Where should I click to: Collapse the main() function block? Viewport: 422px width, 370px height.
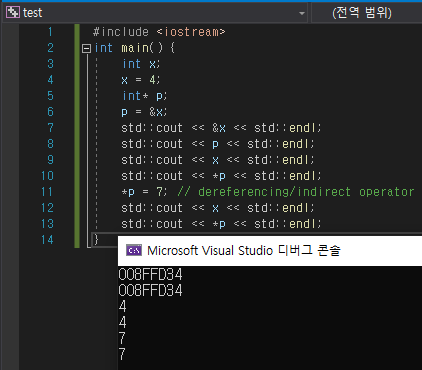[x=86, y=49]
